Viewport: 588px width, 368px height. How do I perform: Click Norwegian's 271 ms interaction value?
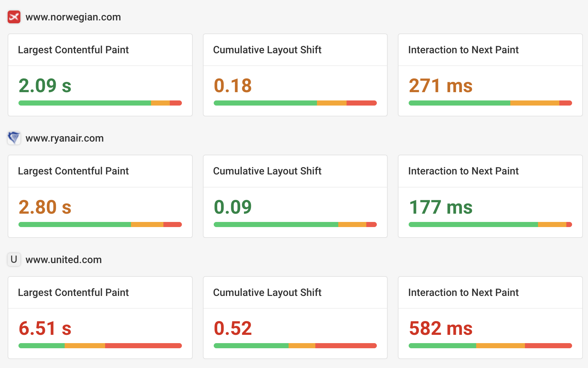click(x=441, y=85)
